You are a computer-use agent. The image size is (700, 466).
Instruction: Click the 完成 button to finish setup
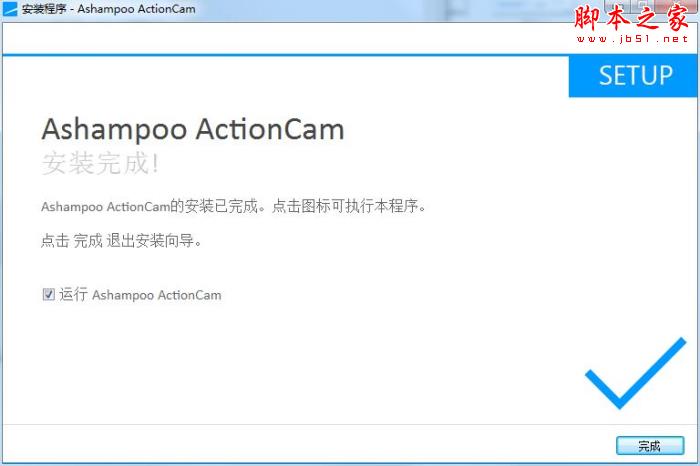tap(650, 445)
